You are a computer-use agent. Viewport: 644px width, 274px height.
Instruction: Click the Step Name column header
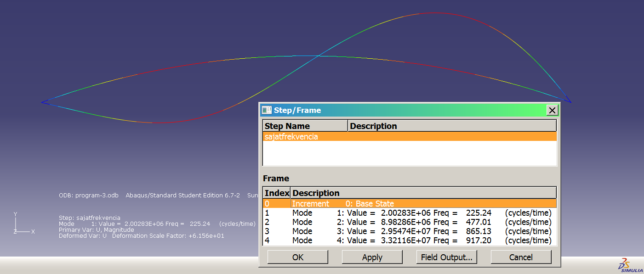pyautogui.click(x=305, y=126)
